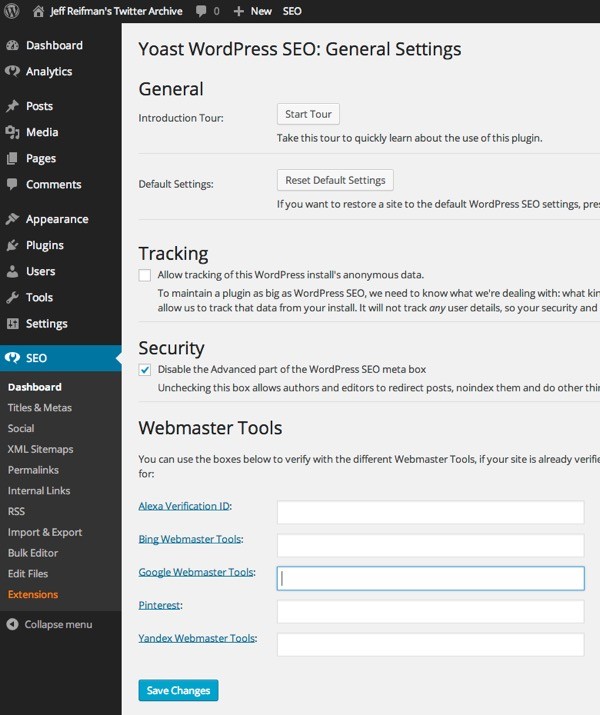Open Titles & Metas submenu
The width and height of the screenshot is (600, 715).
(x=40, y=408)
